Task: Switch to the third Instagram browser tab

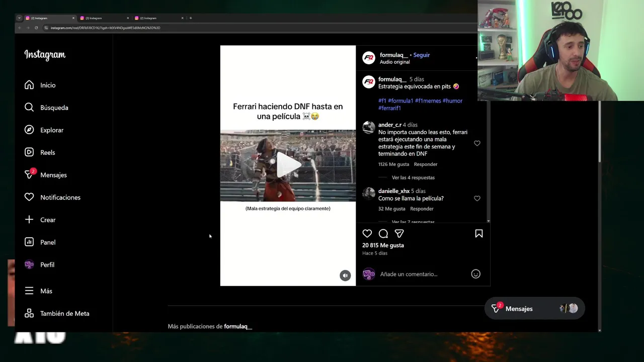Action: (x=159, y=18)
